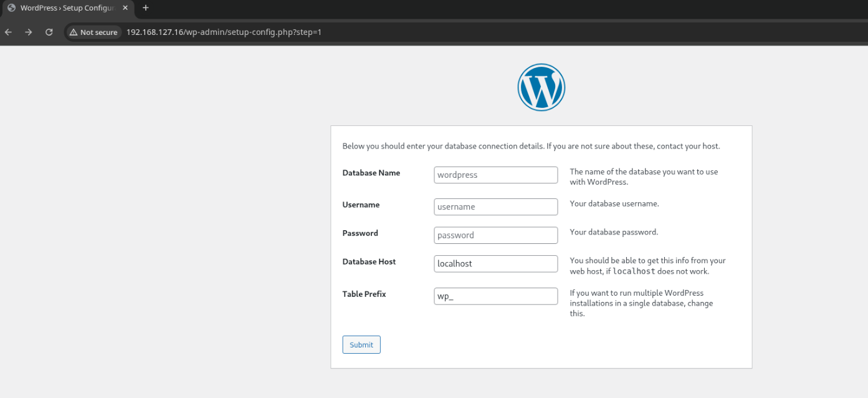The width and height of the screenshot is (868, 398).
Task: Click the globe favicon on the tab
Action: (11, 8)
